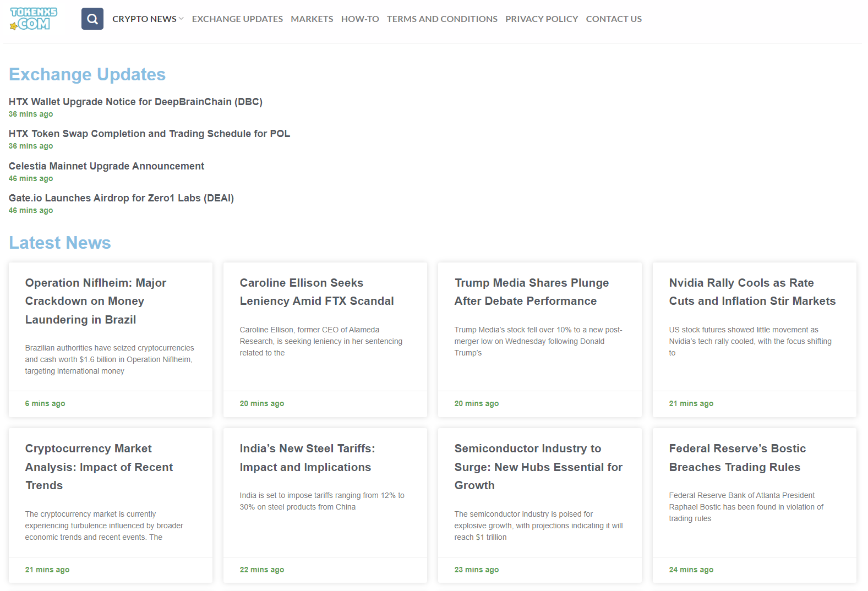The width and height of the screenshot is (868, 591).
Task: Click the Brazilian authorities seized cryptocurrencies excerpt
Action: click(110, 359)
